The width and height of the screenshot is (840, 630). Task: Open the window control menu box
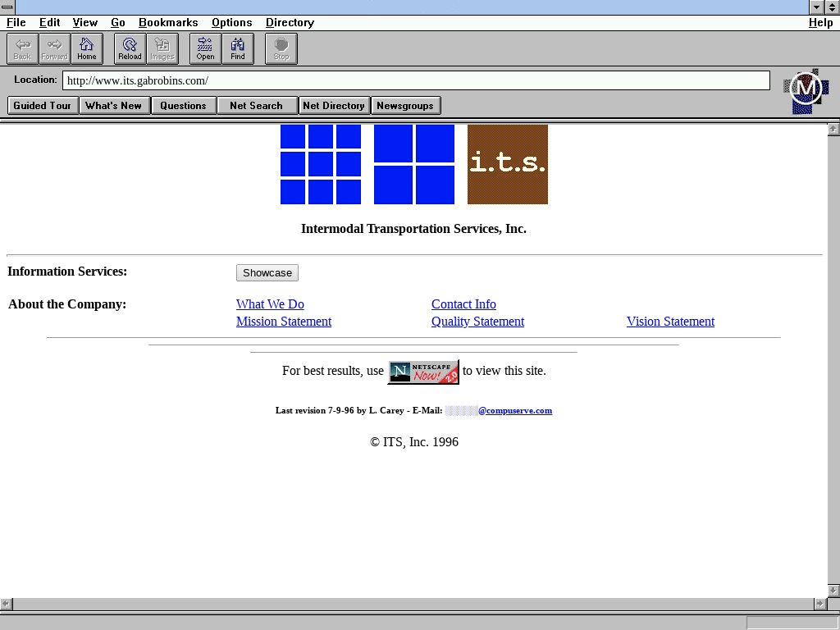tap(7, 7)
